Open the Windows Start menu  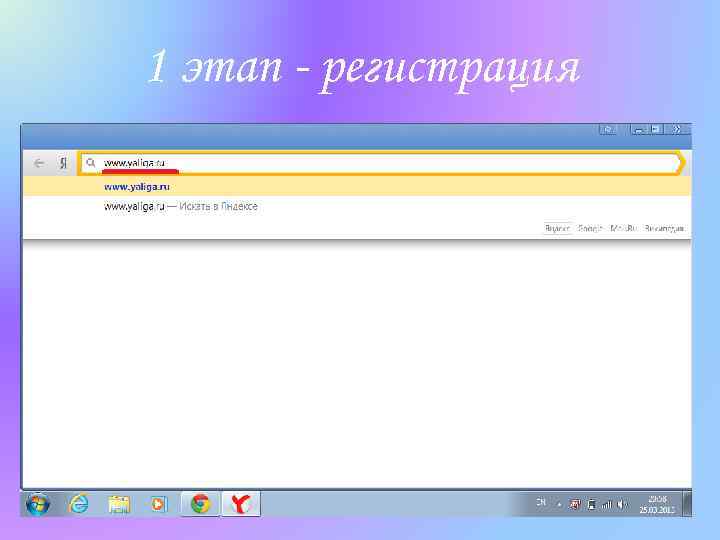click(38, 504)
